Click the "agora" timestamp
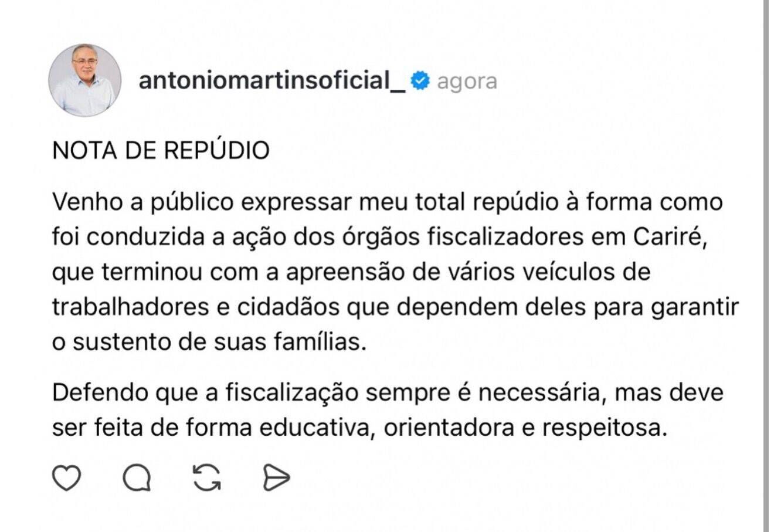Image resolution: width=774 pixels, height=532 pixels. coord(467,81)
